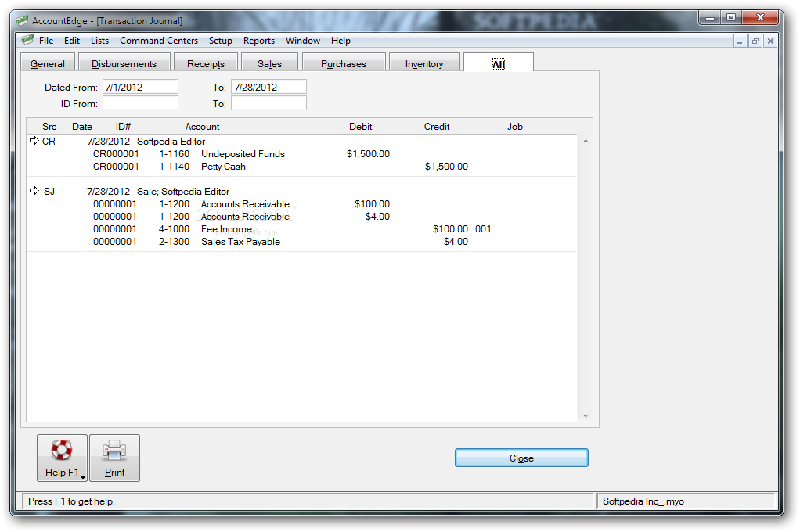Viewport: 800px width, 532px height.
Task: Minimize the inner Transaction Journal window
Action: pos(740,41)
